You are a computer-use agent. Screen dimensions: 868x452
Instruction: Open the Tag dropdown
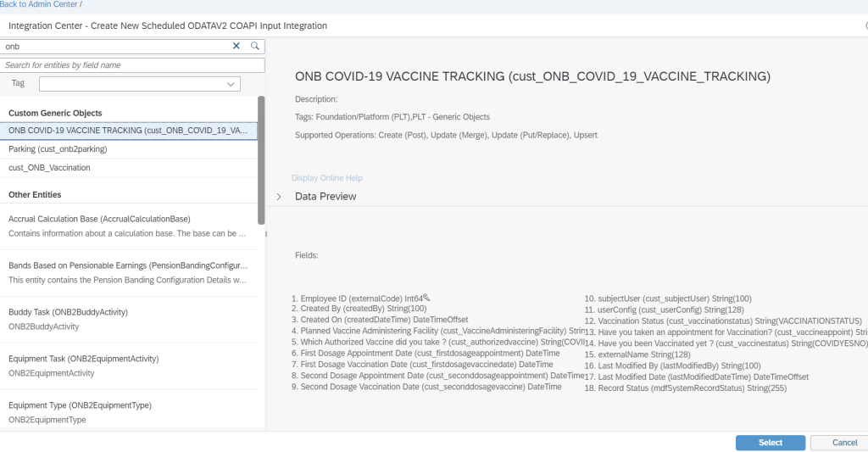(x=231, y=84)
